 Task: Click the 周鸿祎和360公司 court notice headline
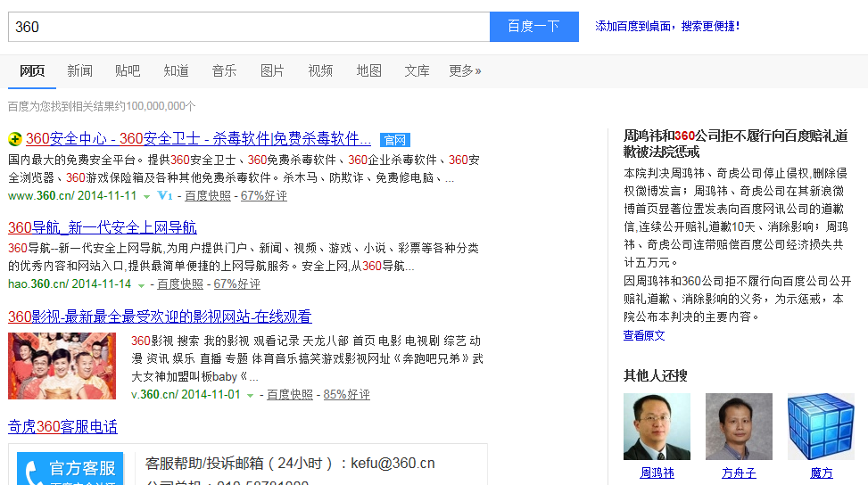[x=736, y=144]
